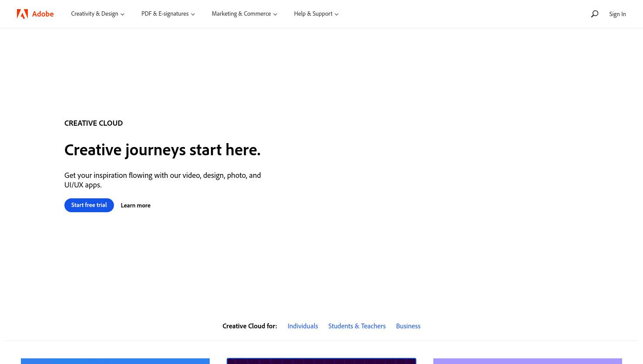Click the Adobe wordmark text
The image size is (643, 364).
pyautogui.click(x=43, y=14)
